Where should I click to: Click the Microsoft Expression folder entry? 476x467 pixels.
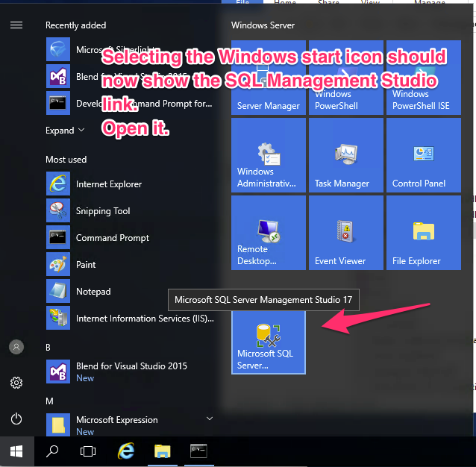tap(131, 424)
